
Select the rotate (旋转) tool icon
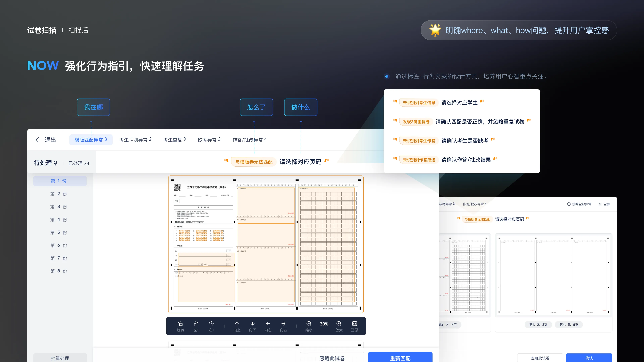[180, 323]
